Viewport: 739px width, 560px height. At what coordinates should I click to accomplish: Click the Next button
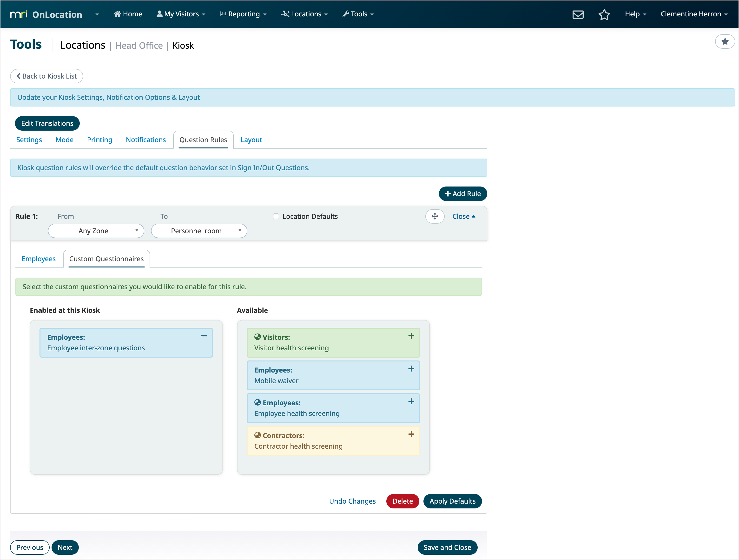[x=65, y=547]
